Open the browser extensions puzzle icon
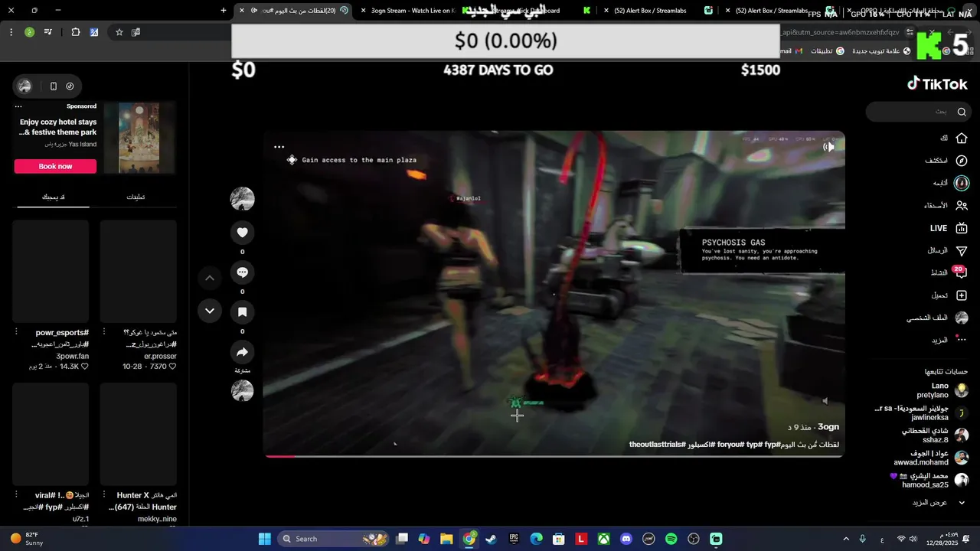 [x=76, y=32]
